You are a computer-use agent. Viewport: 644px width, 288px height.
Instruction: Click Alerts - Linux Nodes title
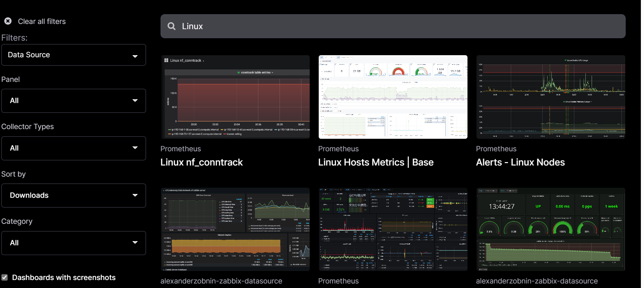coord(520,162)
